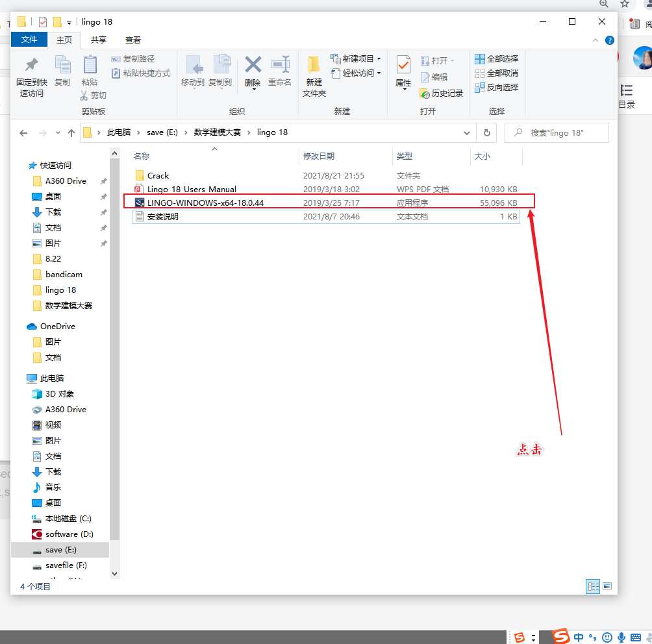Open the bandicam folder in Quick access

[64, 275]
